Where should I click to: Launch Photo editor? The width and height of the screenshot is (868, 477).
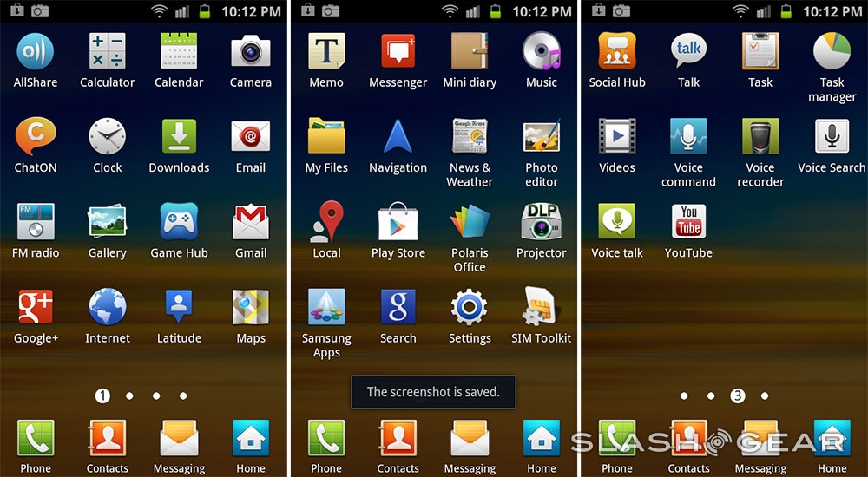pos(542,136)
